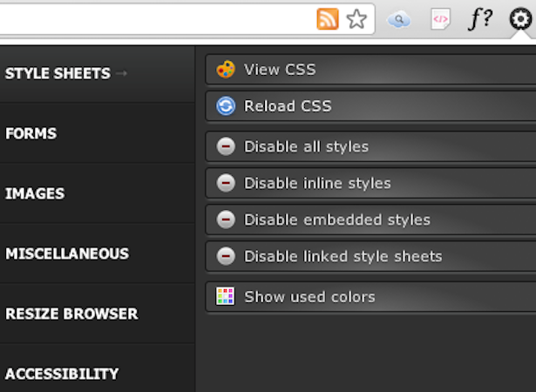
Task: Click the blue refresh icon beside Reload CSS
Action: [x=226, y=106]
